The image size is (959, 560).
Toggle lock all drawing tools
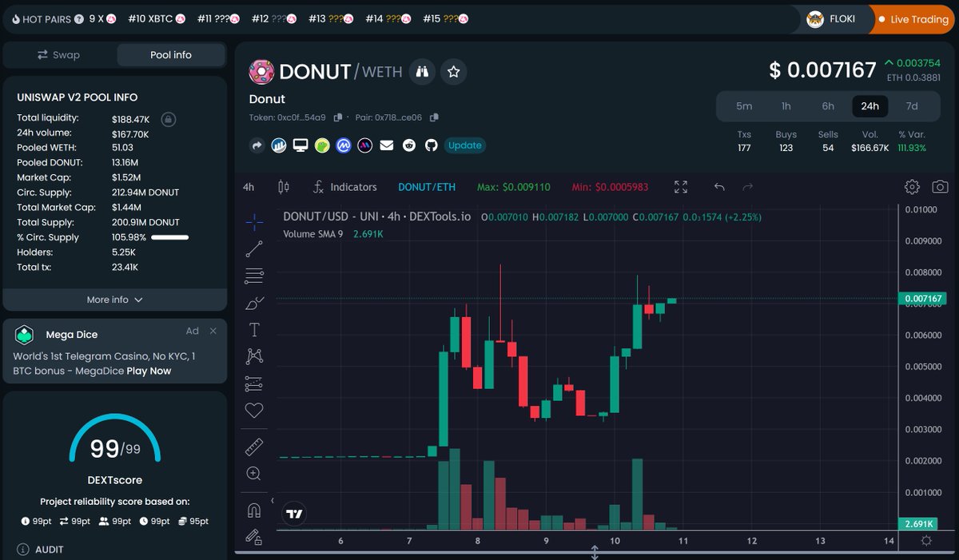[254, 536]
